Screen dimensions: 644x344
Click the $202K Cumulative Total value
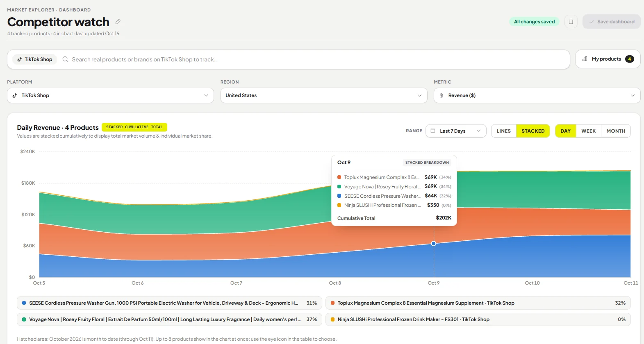[x=444, y=218]
